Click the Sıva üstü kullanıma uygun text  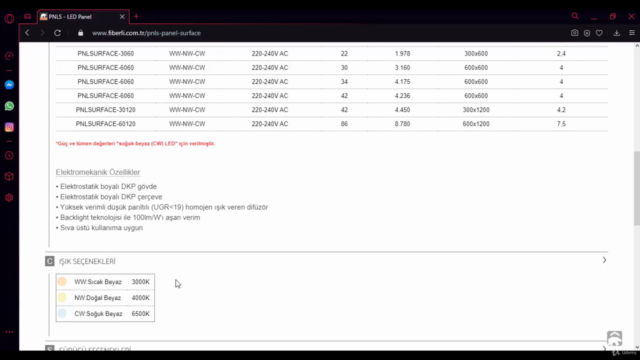[101, 228]
